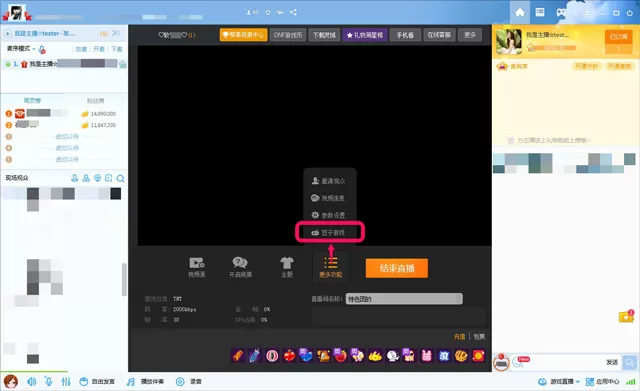640x391 pixels.
Task: Click the 结束直播 end broadcast button
Action: pos(397,268)
